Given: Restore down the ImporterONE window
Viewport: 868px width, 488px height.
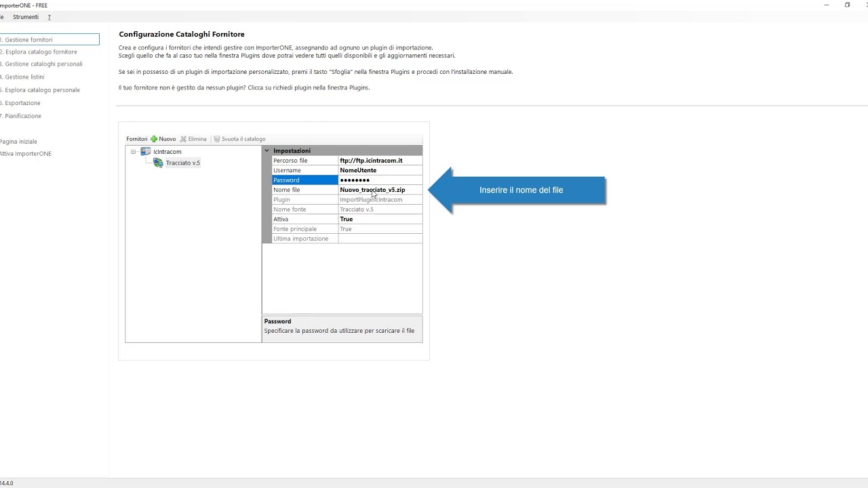Looking at the screenshot, I should [x=847, y=5].
